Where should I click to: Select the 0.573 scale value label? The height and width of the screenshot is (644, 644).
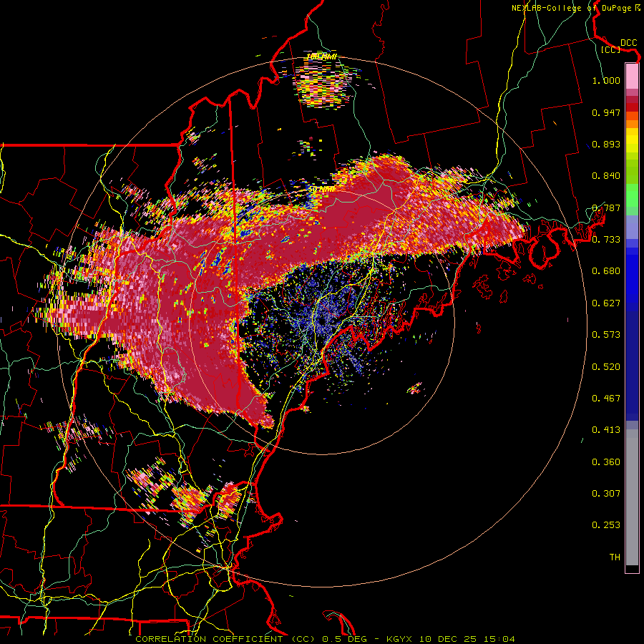click(606, 335)
